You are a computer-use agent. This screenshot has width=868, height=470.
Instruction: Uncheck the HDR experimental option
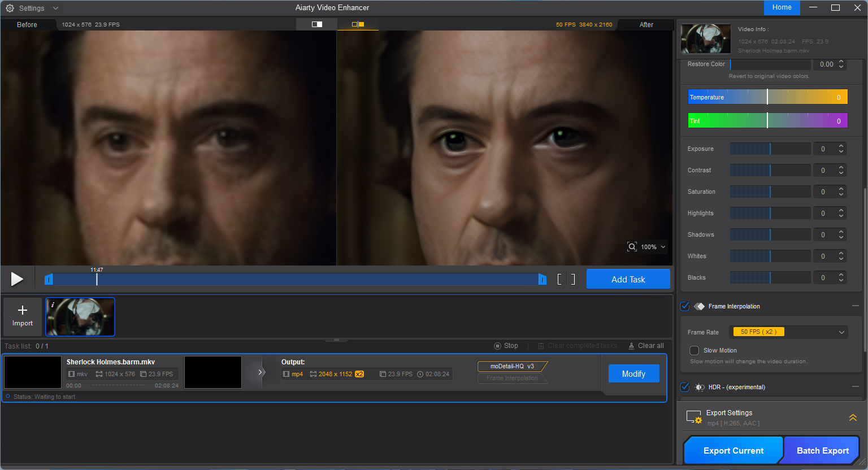click(x=685, y=387)
